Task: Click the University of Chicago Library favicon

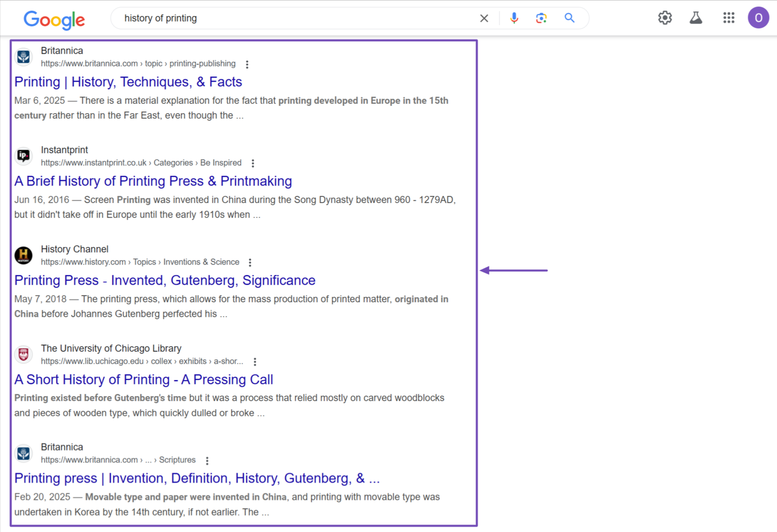Action: click(x=23, y=354)
